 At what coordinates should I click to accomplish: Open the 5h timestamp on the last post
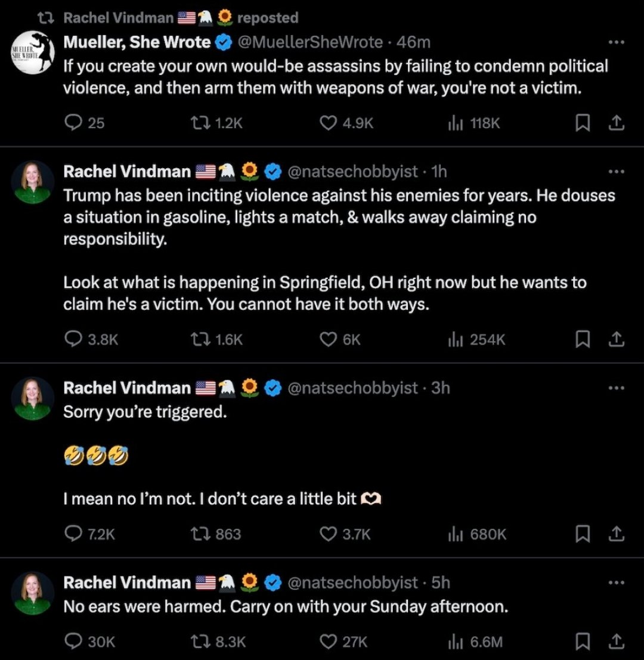coord(441,582)
